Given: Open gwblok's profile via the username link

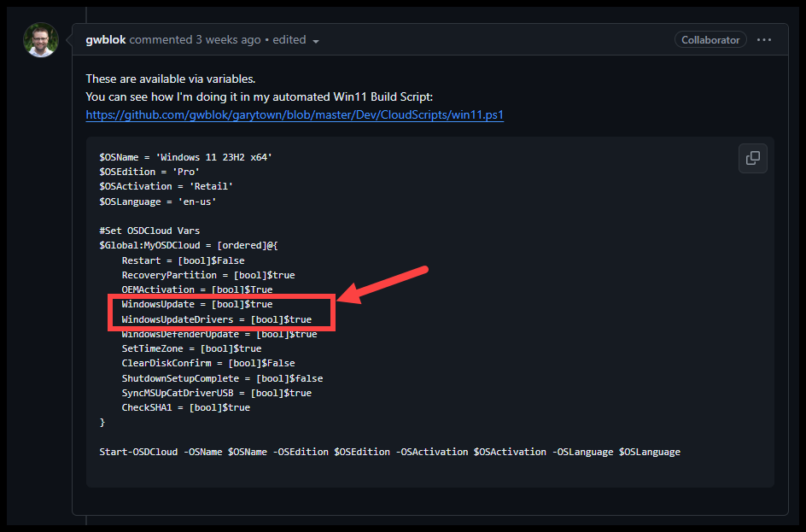Looking at the screenshot, I should (104, 39).
